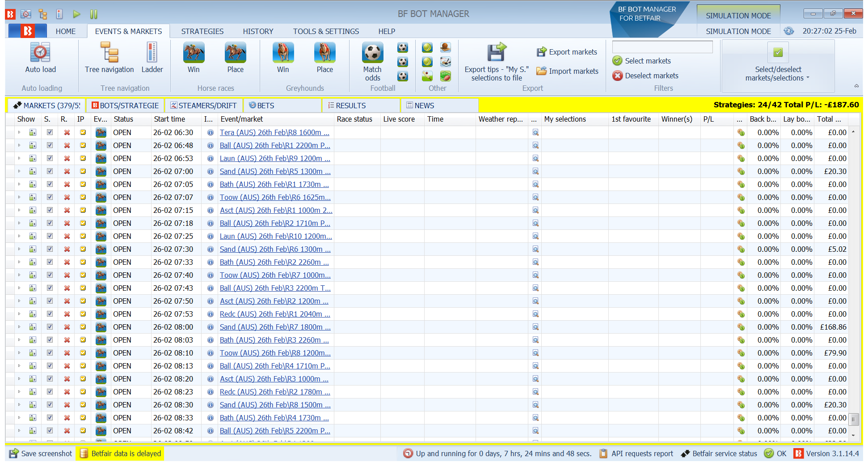Toggle S. checkbox for Ball (AUS) R1 2200m row
Screen dimensions: 868x466
[x=50, y=145]
